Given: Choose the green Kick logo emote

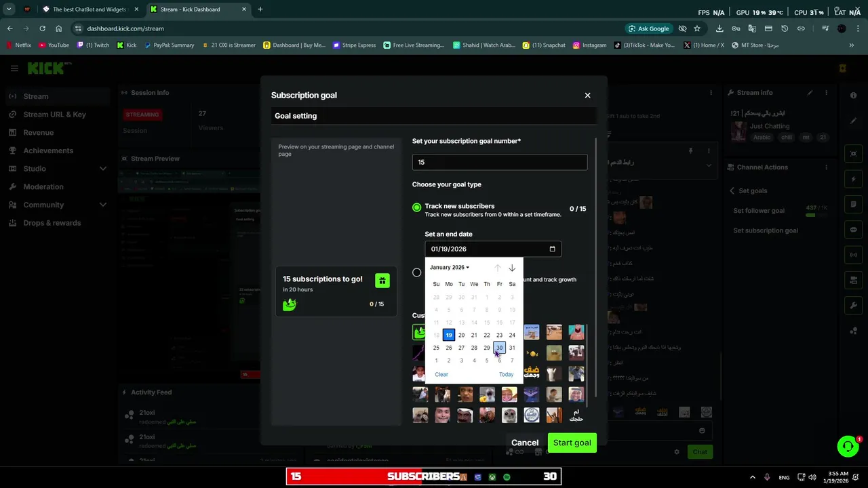Looking at the screenshot, I should [x=420, y=332].
